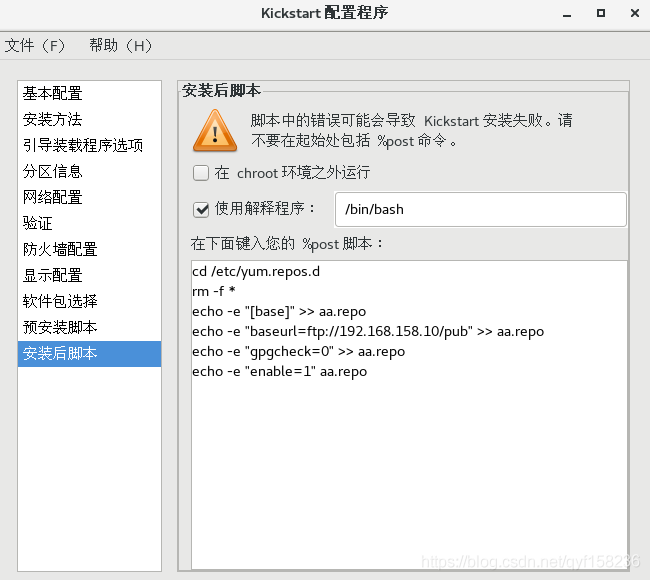Select 显示配置 in the sidebar

tap(89, 275)
